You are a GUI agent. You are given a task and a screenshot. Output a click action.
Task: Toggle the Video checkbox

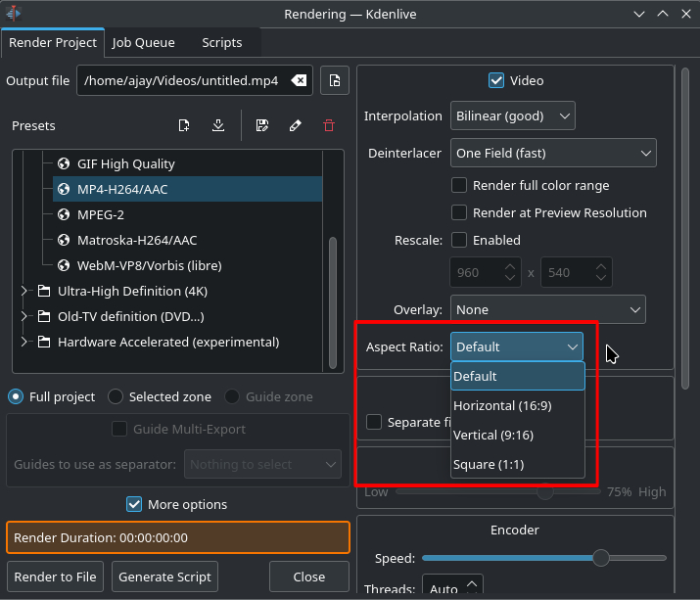point(496,80)
